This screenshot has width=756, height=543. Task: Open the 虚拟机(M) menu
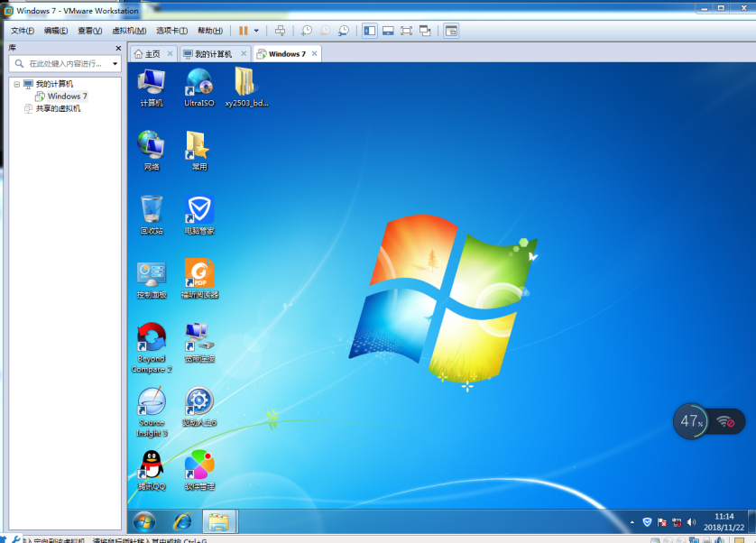[x=129, y=31]
